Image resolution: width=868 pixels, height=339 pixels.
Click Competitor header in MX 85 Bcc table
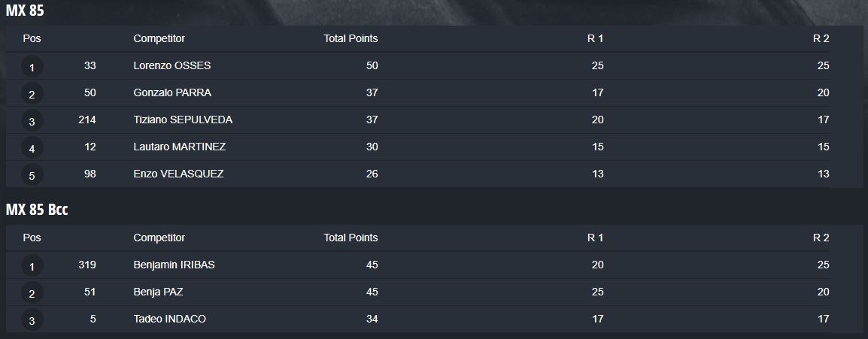159,238
